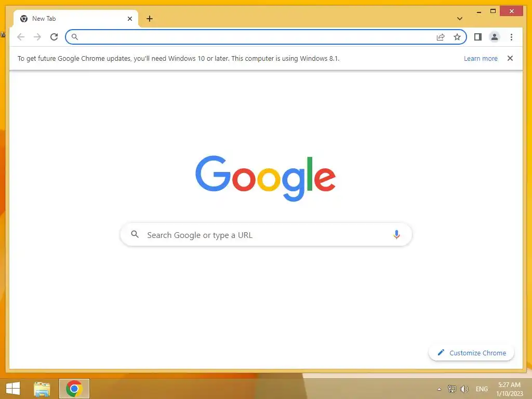Show hidden system tray icons
This screenshot has height=399, width=532.
click(439, 389)
